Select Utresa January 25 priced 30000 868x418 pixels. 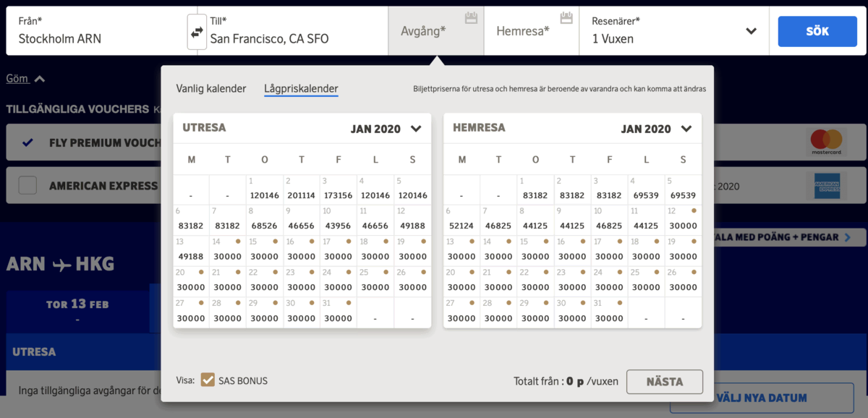click(375, 281)
